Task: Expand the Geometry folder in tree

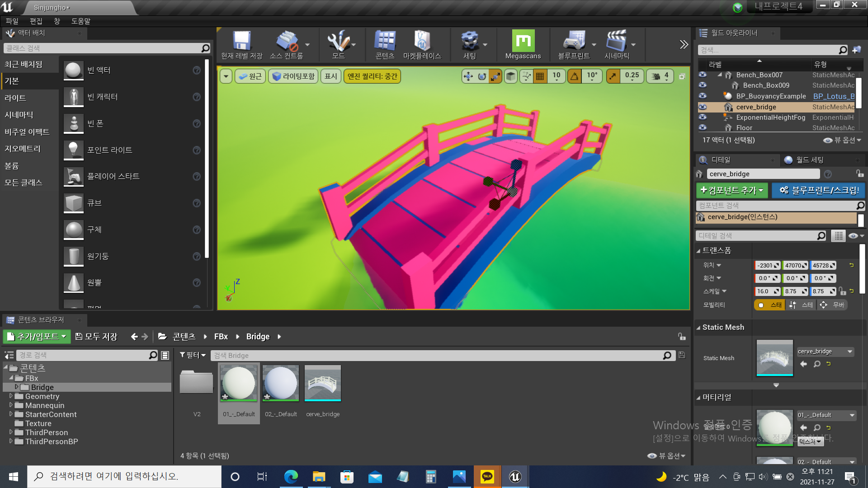Action: pyautogui.click(x=11, y=396)
